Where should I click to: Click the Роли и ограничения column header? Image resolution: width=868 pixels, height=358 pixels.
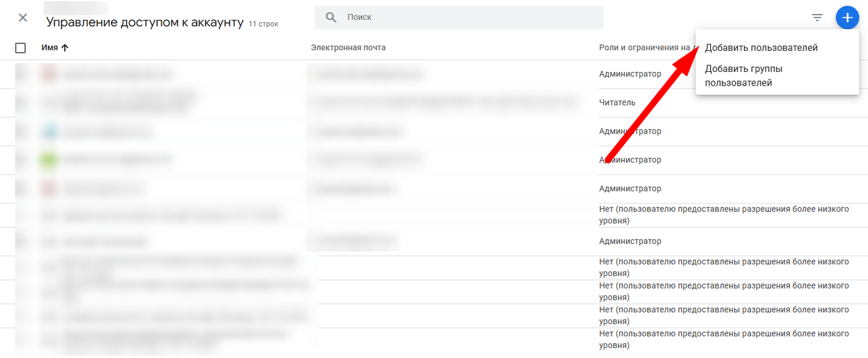(x=647, y=48)
